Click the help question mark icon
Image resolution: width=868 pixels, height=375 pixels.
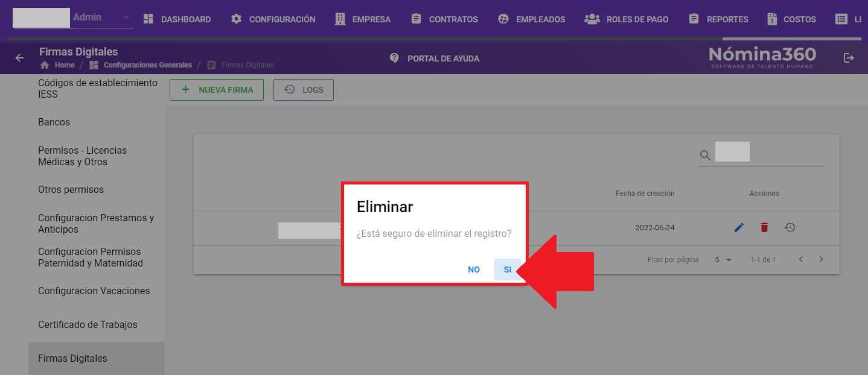[x=394, y=58]
